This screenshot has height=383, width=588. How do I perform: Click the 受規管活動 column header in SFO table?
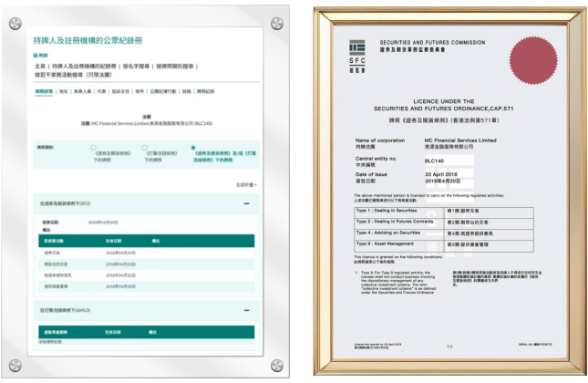(54, 242)
